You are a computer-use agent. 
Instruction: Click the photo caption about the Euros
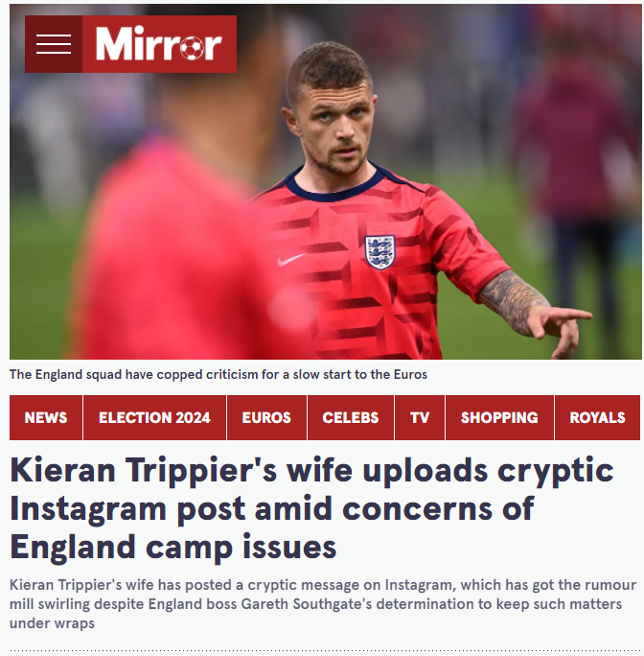coord(218,374)
